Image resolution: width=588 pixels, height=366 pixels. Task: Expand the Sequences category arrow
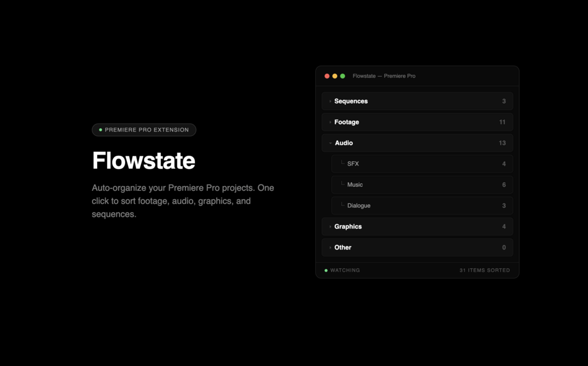point(330,101)
